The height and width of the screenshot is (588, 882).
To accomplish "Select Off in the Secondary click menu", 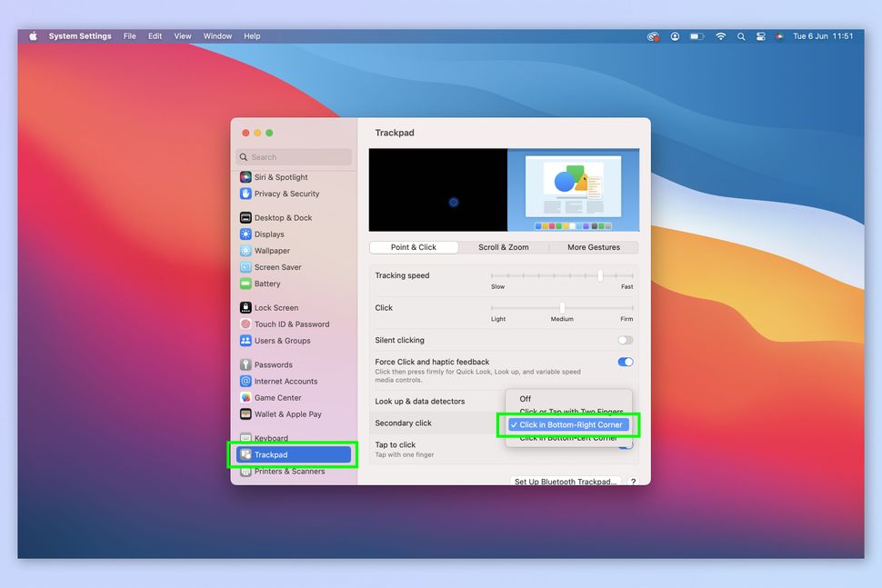I will pos(525,398).
